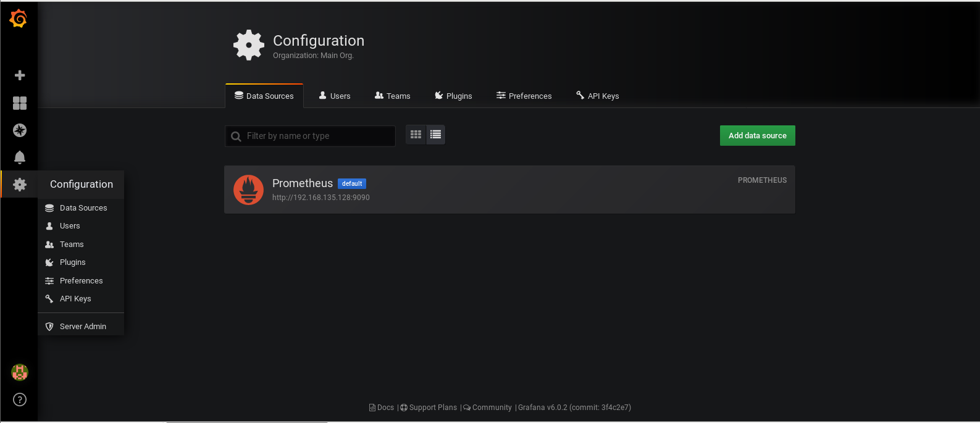Open the Explore compass icon
The height and width of the screenshot is (423, 980).
pos(20,130)
